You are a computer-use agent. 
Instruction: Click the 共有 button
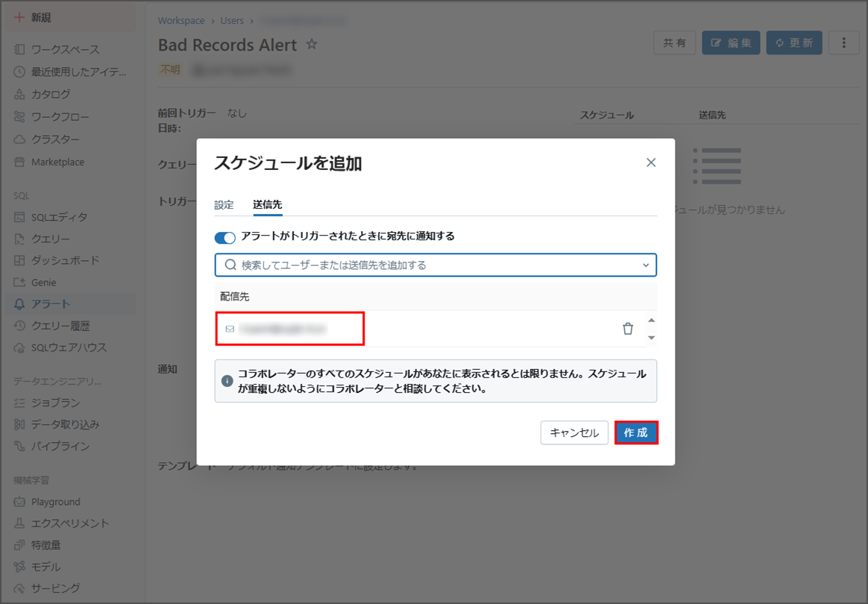(x=674, y=43)
